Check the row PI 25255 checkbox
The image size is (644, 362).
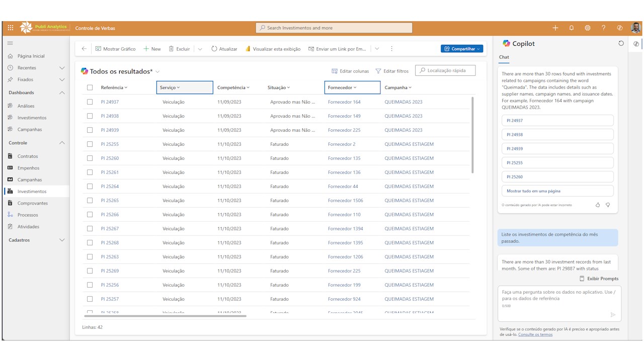(x=90, y=144)
